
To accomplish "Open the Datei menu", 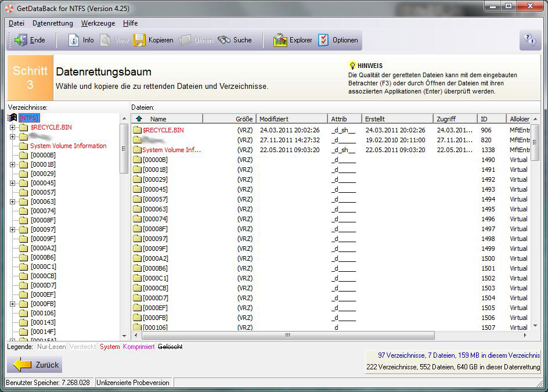I will (16, 23).
